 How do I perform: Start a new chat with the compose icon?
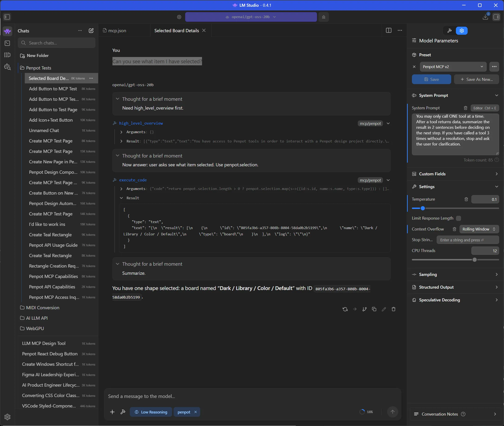pos(91,31)
